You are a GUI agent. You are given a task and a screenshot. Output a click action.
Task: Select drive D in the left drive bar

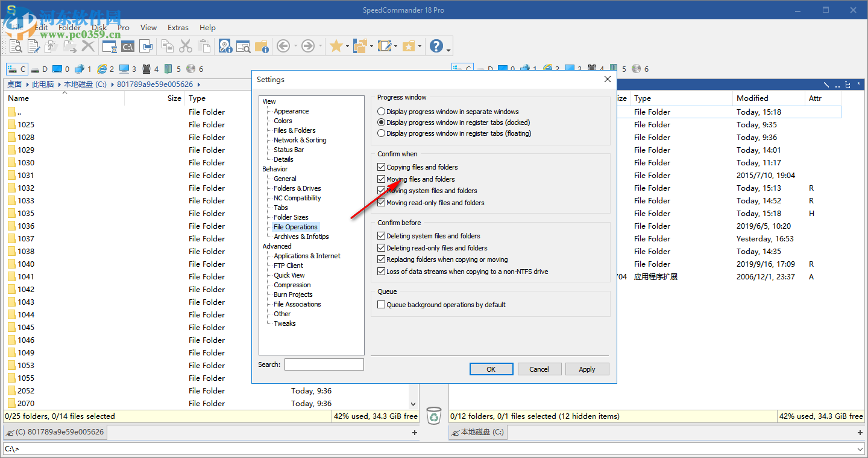click(x=40, y=68)
